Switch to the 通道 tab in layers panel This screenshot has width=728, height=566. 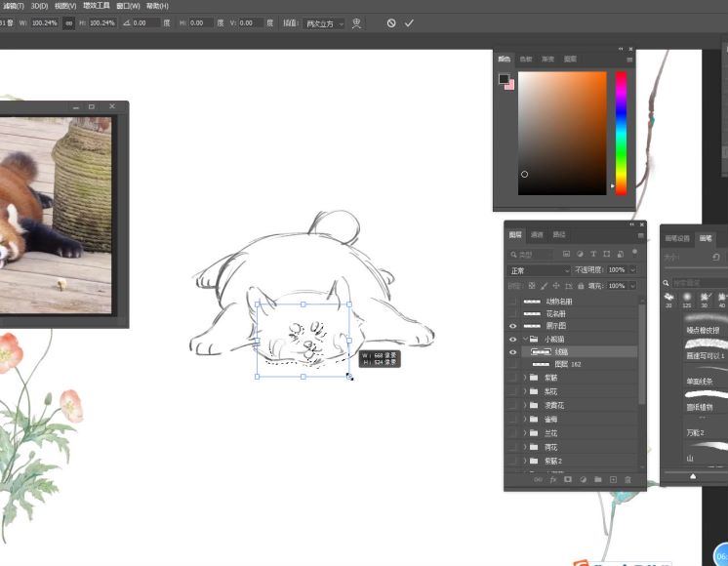point(537,235)
